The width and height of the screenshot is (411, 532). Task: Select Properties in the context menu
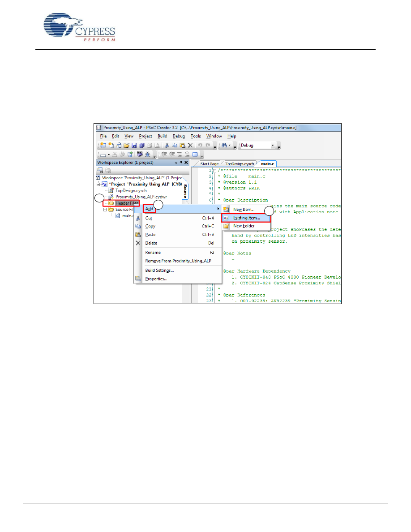[156, 279]
